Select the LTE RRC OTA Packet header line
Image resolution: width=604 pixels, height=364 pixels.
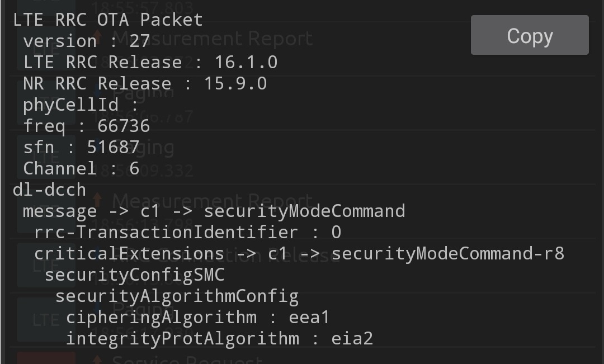click(x=107, y=20)
